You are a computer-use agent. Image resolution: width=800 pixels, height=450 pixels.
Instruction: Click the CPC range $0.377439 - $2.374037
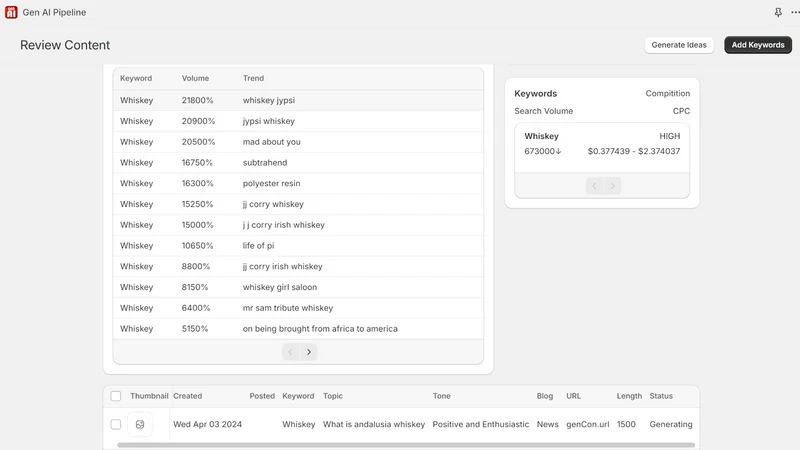click(634, 152)
